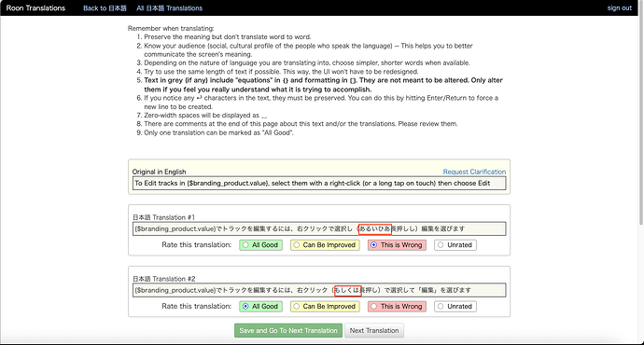Click the Zero-width spaces rule text
The height and width of the screenshot is (345, 644).
pos(205,116)
